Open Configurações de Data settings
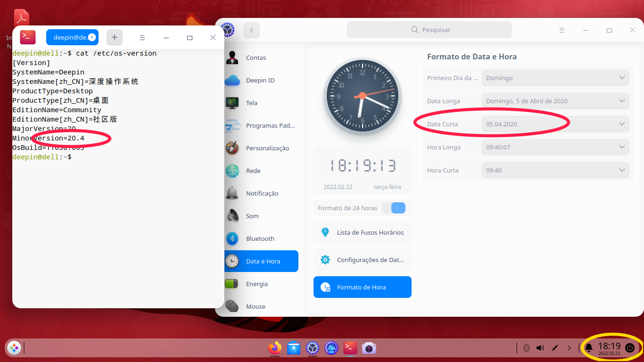The image size is (644, 362). coord(363,260)
